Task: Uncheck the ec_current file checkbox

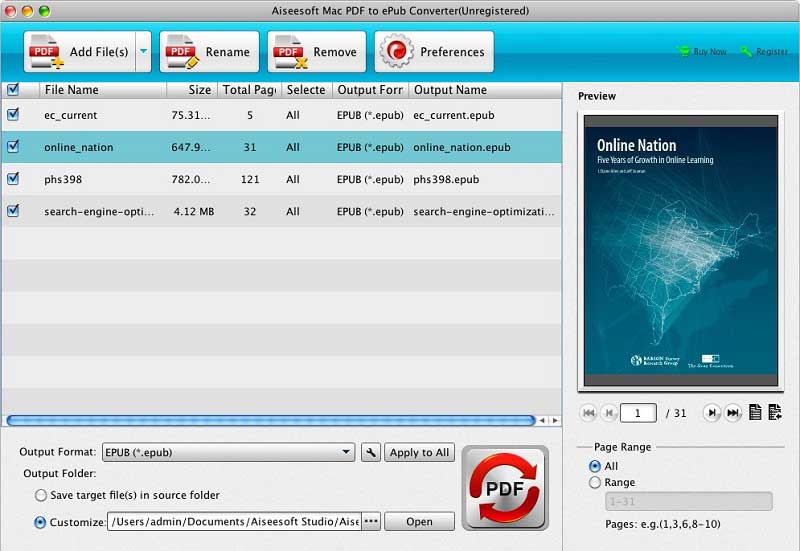Action: click(13, 114)
